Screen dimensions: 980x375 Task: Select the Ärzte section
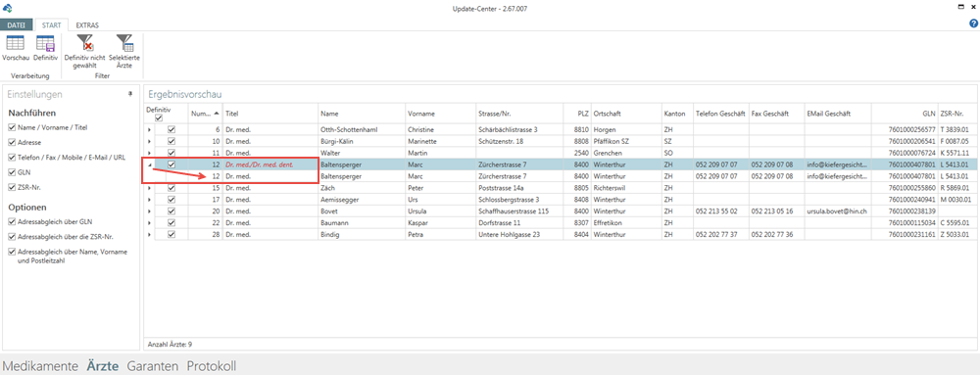(x=103, y=366)
